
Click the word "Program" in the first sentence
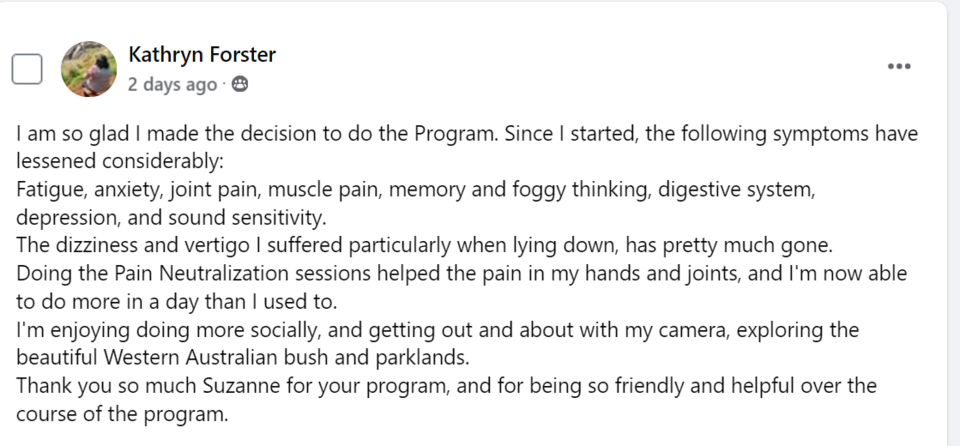coord(456,134)
